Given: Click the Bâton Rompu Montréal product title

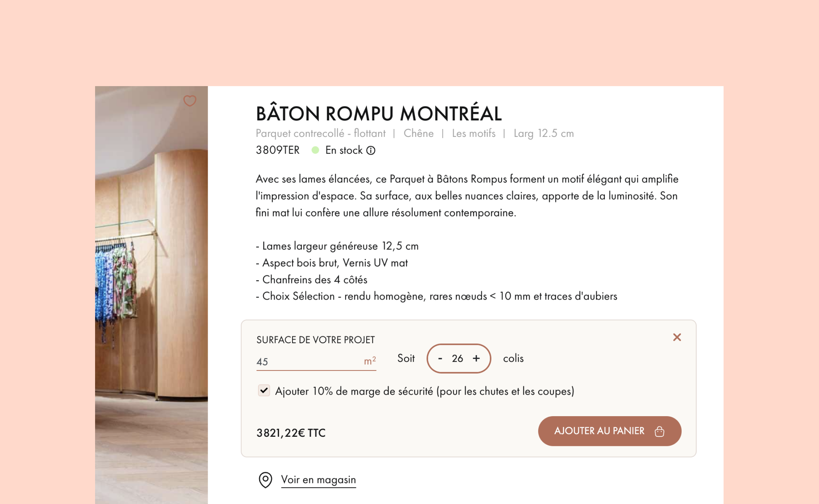Looking at the screenshot, I should [x=379, y=113].
